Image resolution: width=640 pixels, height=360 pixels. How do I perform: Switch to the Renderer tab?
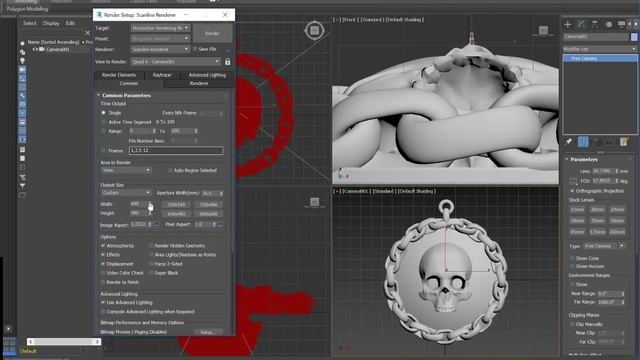click(199, 83)
